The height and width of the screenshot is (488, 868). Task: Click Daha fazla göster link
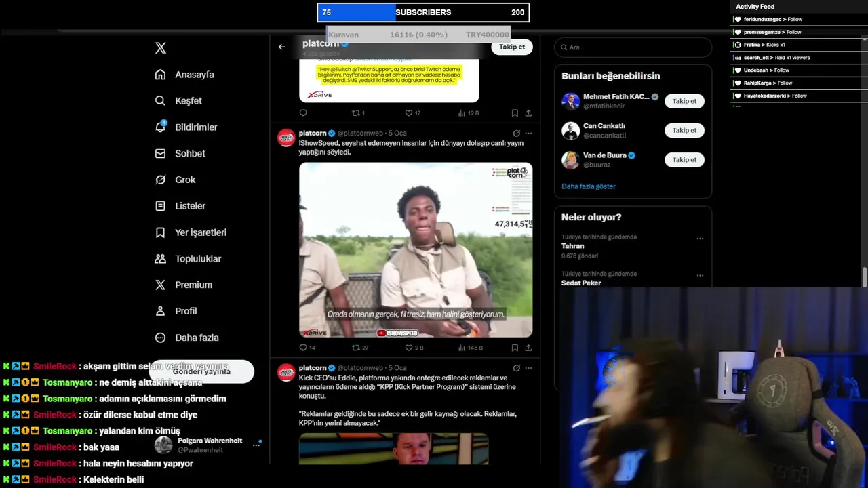(x=589, y=186)
